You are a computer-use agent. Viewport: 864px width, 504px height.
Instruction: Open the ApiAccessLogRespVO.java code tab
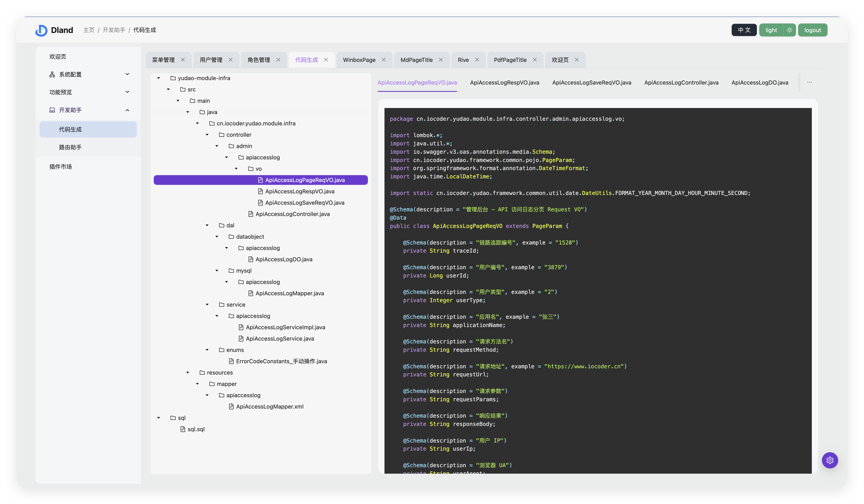504,83
